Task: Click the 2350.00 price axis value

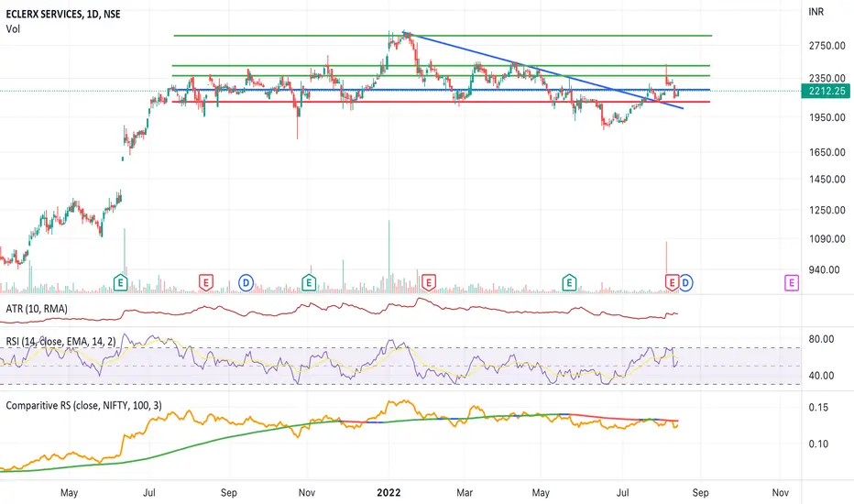Action: pos(827,79)
